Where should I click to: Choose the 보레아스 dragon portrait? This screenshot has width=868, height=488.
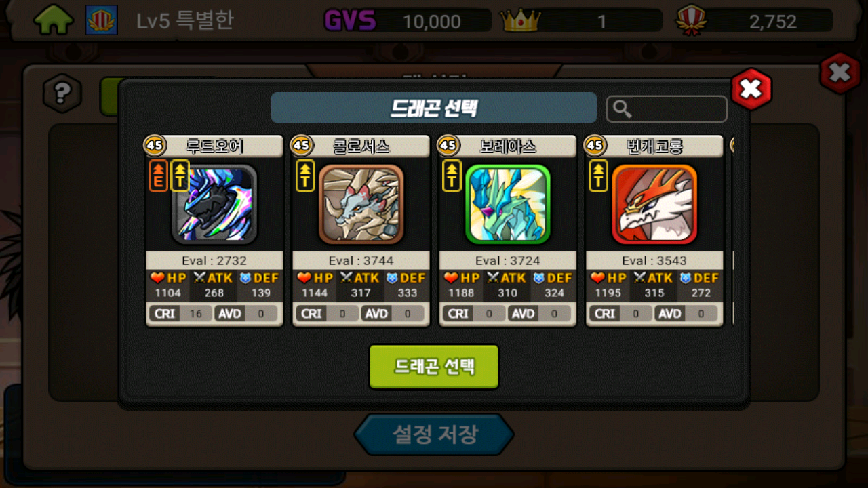pyautogui.click(x=508, y=204)
